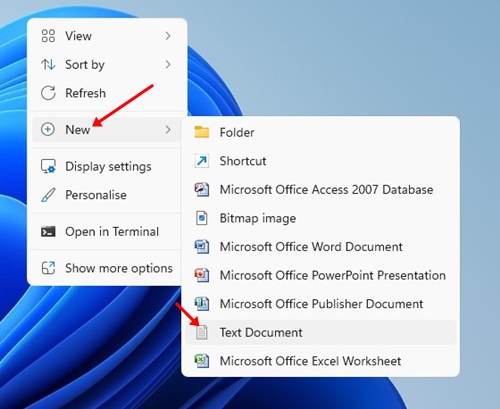Click the plus circle icon beside New
The image size is (500, 409).
pyautogui.click(x=48, y=129)
